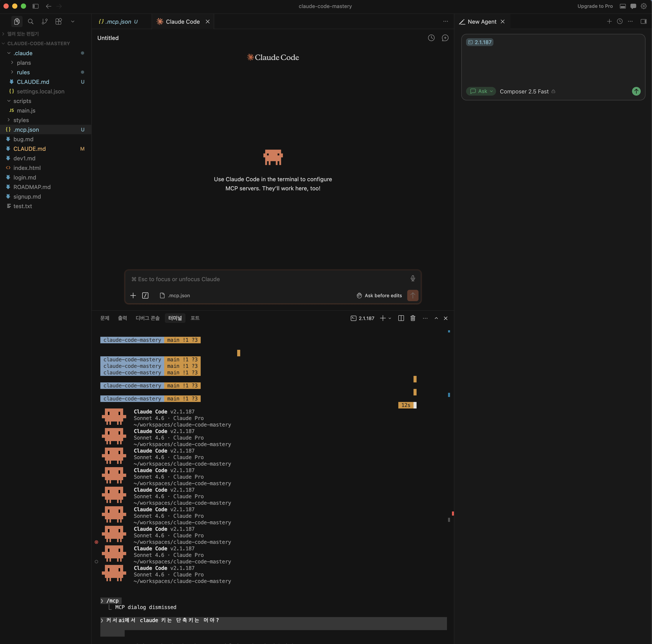Send the Claude Code message
Image resolution: width=652 pixels, height=644 pixels.
pyautogui.click(x=413, y=296)
